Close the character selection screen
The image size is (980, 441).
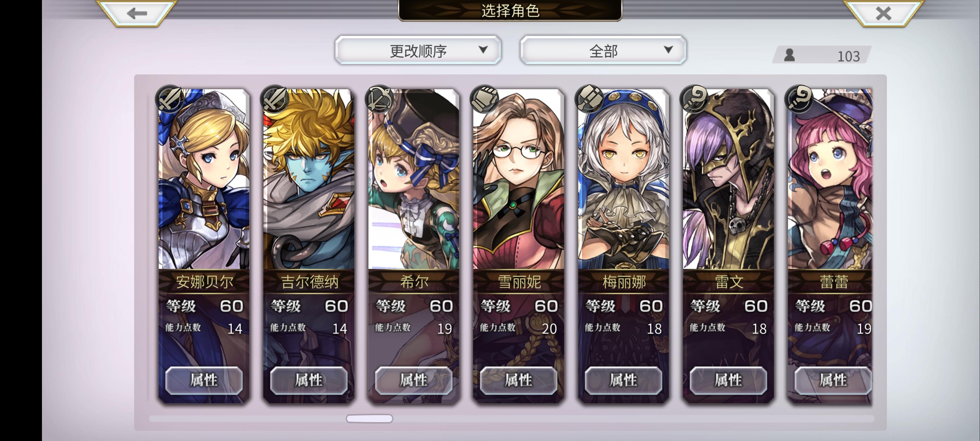click(883, 13)
